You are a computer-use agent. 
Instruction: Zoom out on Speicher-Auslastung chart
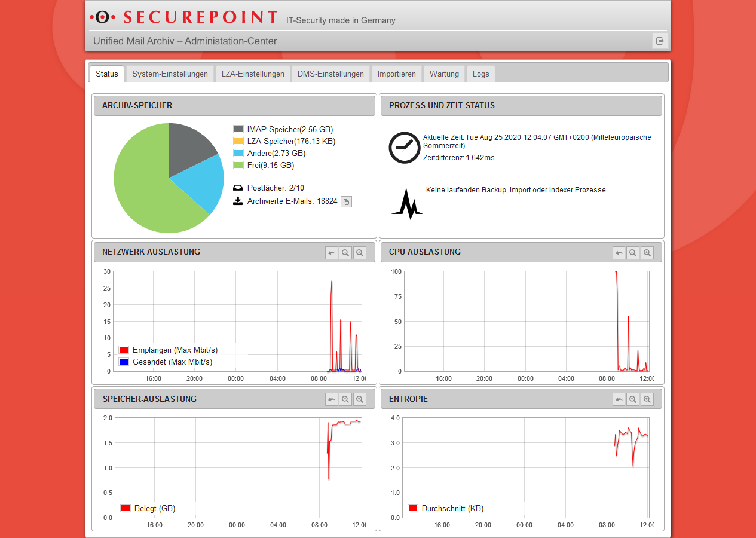(x=345, y=399)
